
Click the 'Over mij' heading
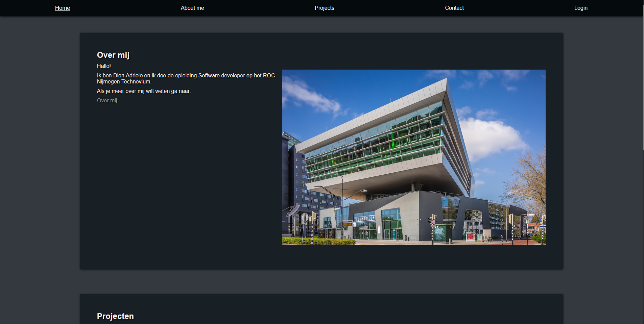pos(113,55)
